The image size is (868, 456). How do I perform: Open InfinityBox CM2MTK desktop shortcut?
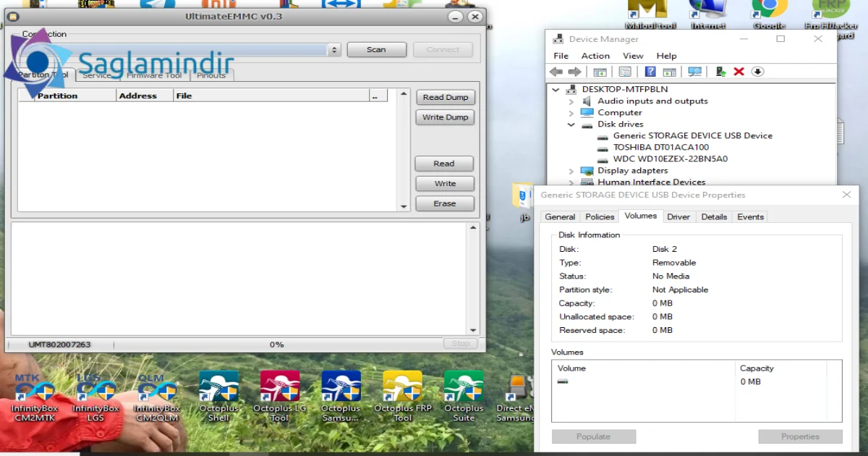click(x=35, y=397)
